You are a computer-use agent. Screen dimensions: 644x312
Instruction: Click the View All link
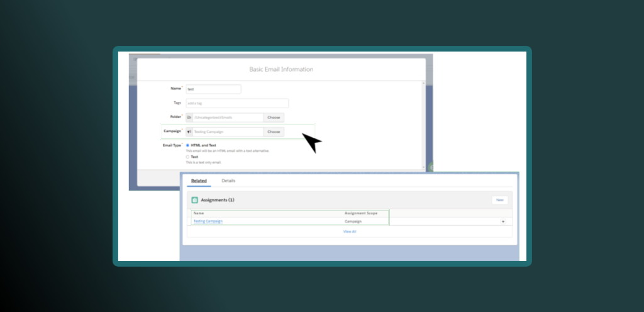tap(350, 231)
